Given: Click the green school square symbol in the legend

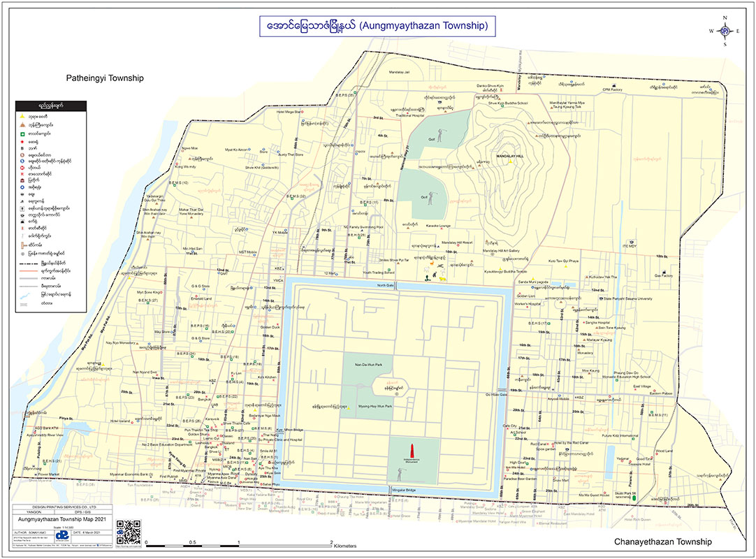Looking at the screenshot, I should [22, 133].
